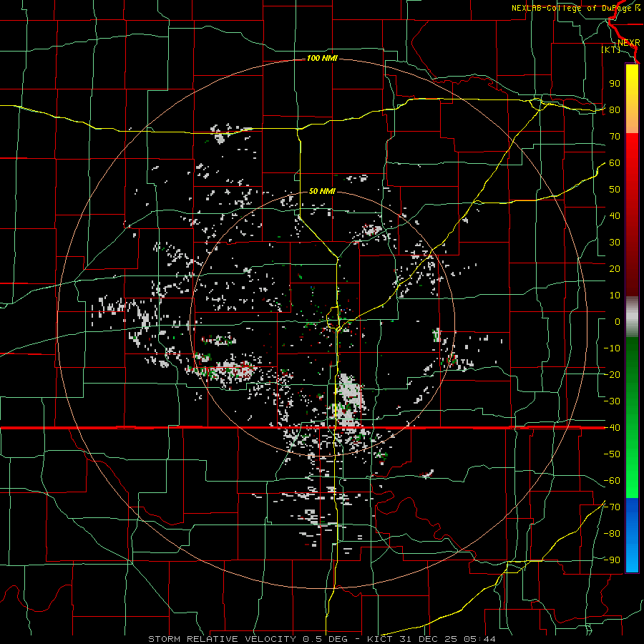
Task: Click the "-30" velocity scale label
Action: coord(612,401)
